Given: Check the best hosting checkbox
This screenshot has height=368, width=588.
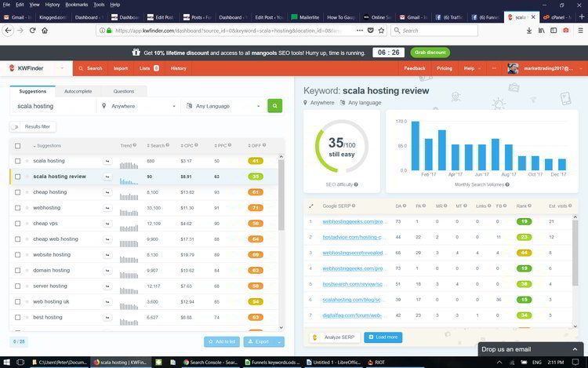Looking at the screenshot, I should (17, 317).
